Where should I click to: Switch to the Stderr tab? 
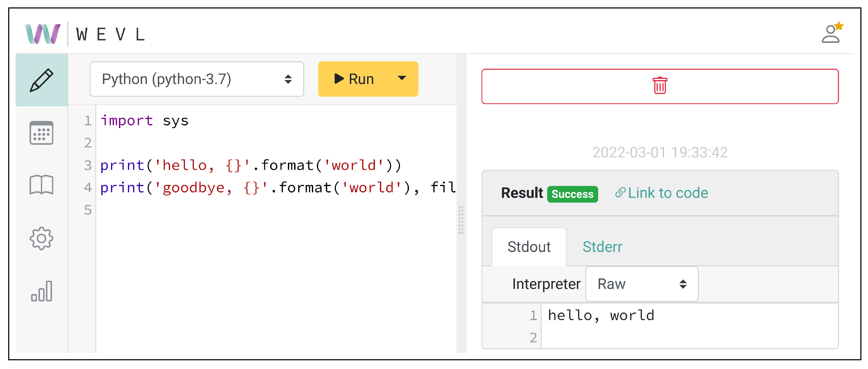click(x=602, y=247)
